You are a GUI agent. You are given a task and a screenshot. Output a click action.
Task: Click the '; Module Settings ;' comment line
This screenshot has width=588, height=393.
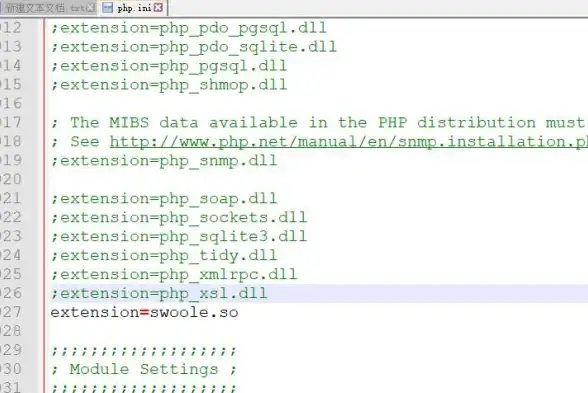[x=144, y=369]
